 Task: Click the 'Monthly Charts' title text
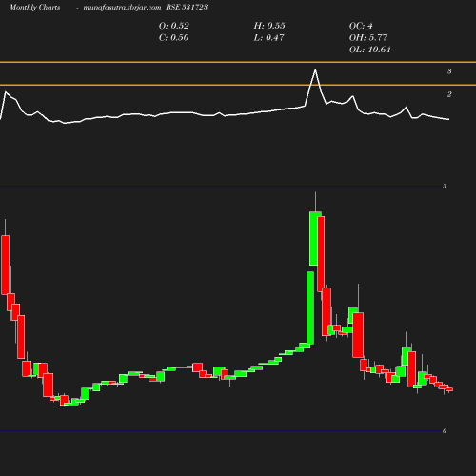click(34, 7)
